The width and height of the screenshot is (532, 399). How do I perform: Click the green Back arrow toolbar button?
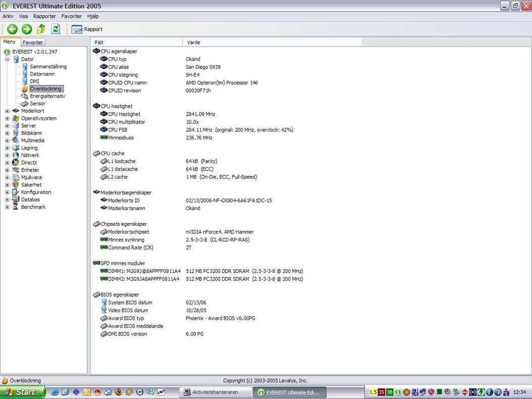coord(13,29)
